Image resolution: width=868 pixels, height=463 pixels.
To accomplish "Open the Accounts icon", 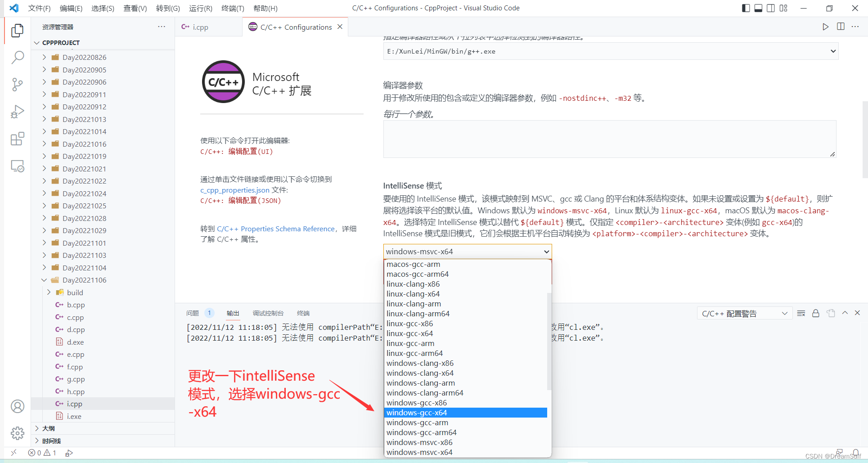I will [x=17, y=406].
